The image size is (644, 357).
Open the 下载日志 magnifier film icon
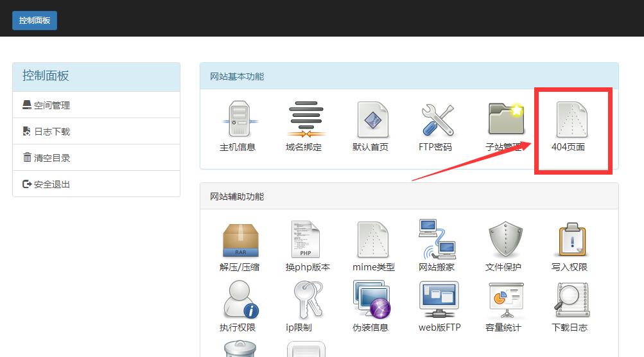point(571,300)
